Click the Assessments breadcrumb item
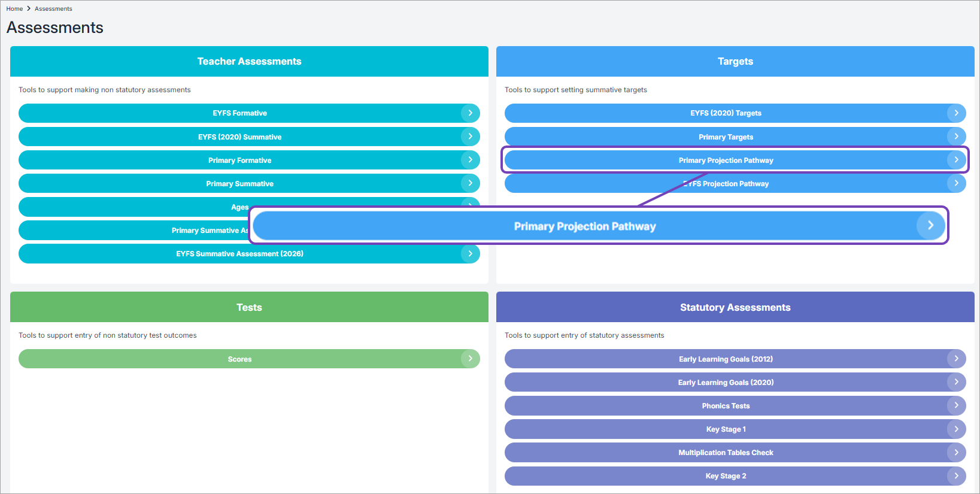The image size is (980, 494). click(x=53, y=8)
